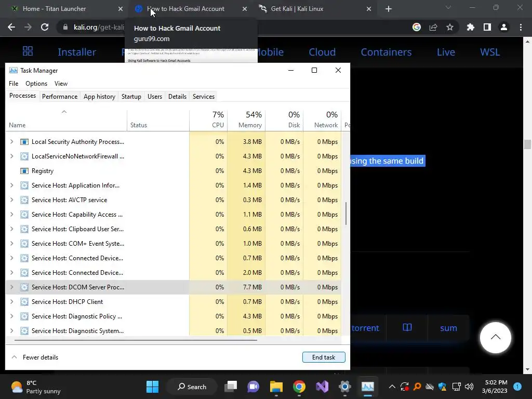Open the notification badge on taskbar
This screenshot has height=399, width=532.
[517, 387]
